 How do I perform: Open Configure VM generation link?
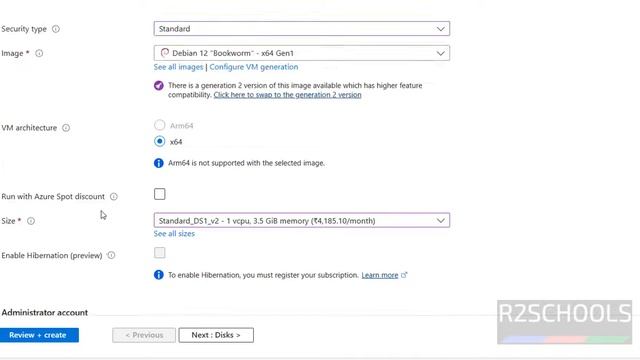253,67
